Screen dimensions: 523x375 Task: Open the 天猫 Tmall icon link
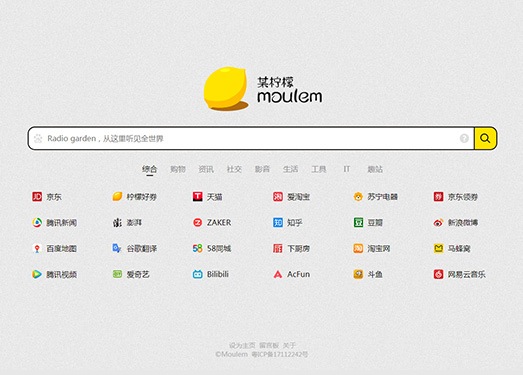pos(207,197)
